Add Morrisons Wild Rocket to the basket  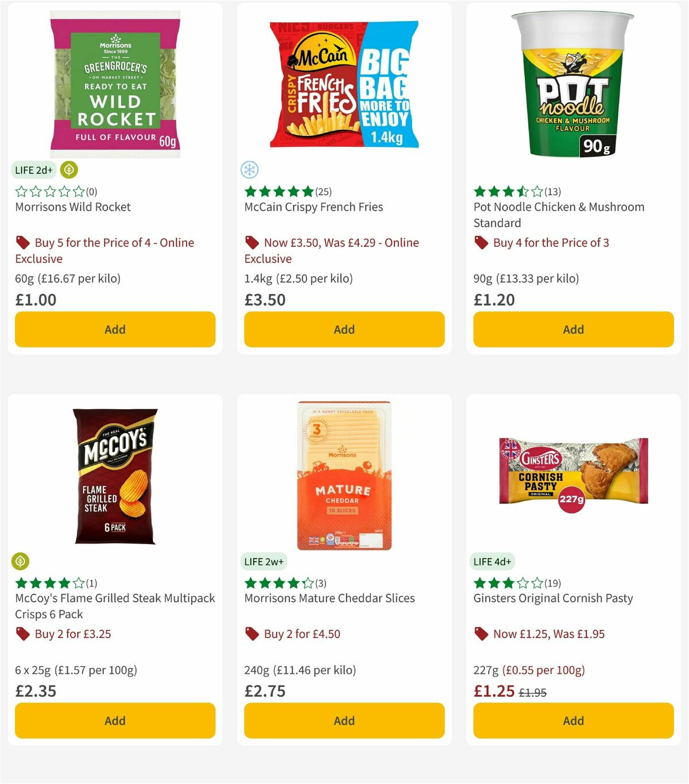(x=115, y=329)
